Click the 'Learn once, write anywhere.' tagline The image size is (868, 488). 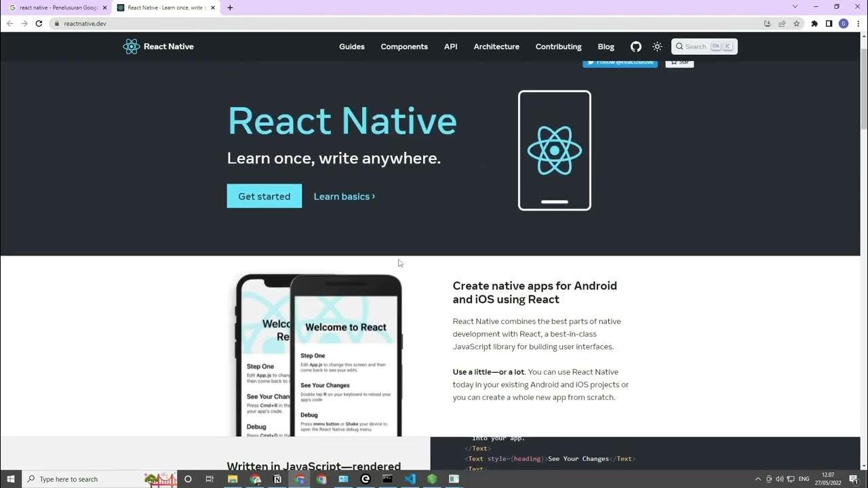pyautogui.click(x=334, y=159)
